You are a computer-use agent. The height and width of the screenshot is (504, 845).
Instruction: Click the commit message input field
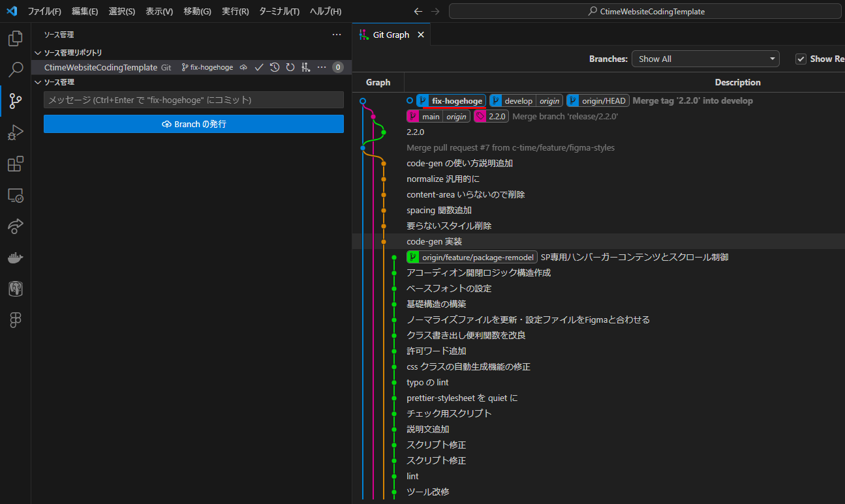194,100
